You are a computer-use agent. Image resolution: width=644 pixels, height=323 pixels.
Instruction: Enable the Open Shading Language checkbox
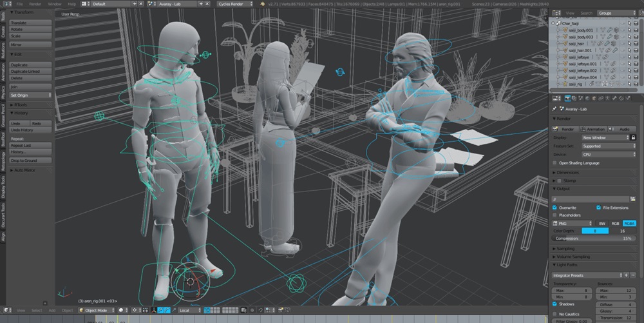point(555,162)
